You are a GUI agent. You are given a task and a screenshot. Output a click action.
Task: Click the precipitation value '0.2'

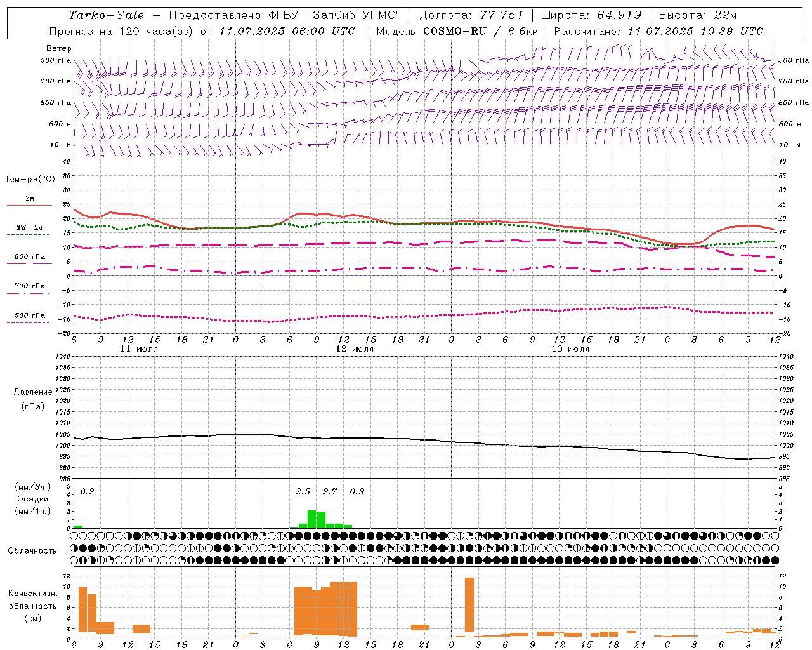point(87,491)
